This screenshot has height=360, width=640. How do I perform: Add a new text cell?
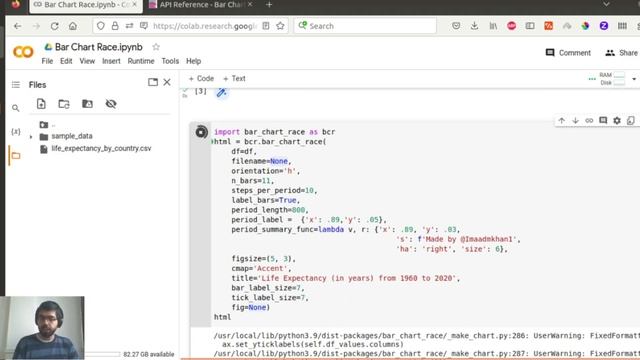pos(234,78)
